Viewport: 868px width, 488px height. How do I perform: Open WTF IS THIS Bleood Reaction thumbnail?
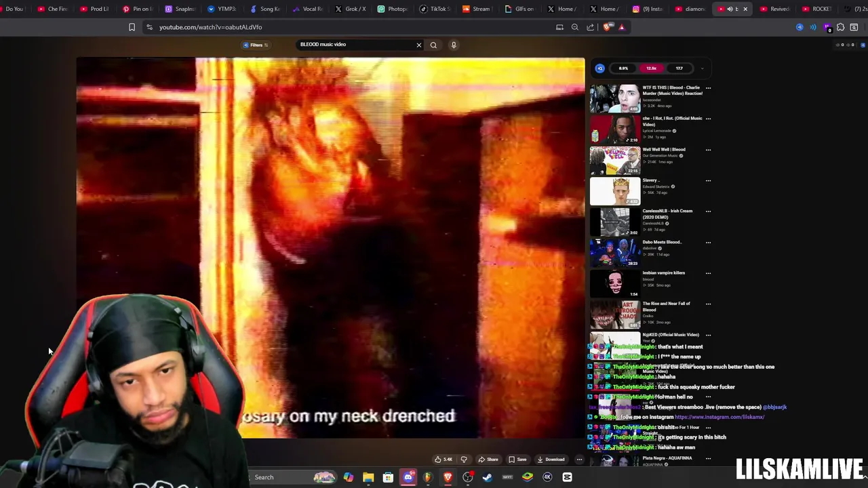(614, 98)
